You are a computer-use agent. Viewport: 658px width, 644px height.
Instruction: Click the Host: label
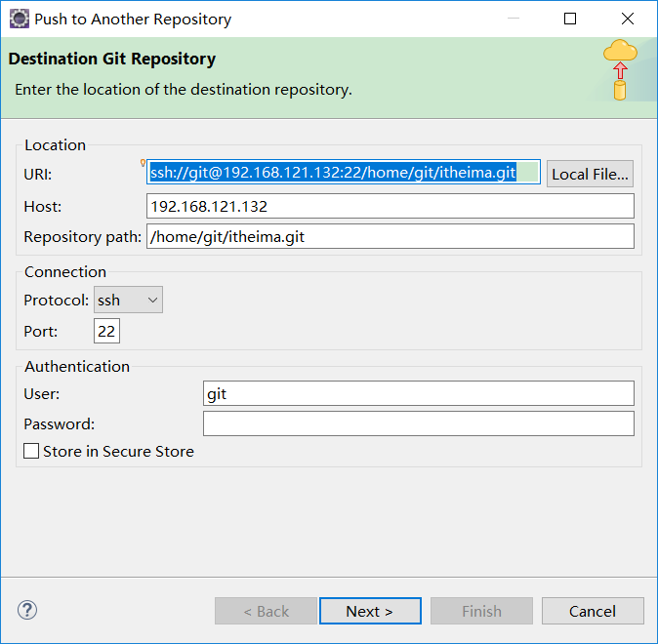click(43, 207)
